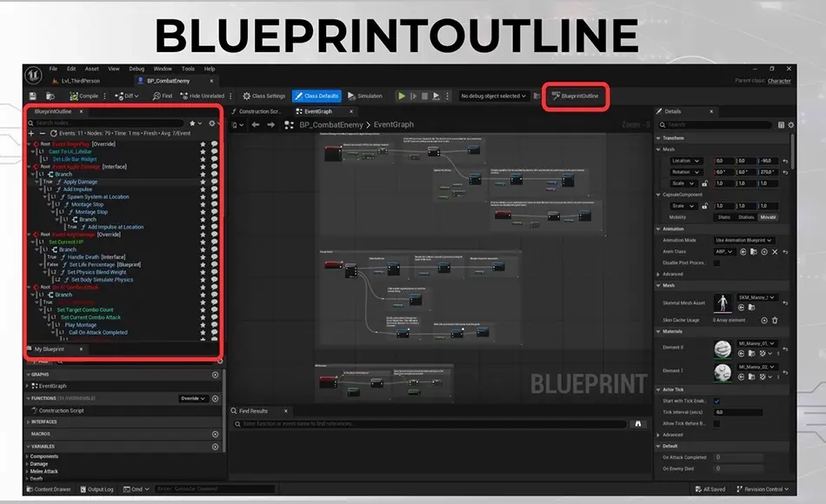Viewport: 826px width, 504px height.
Task: Open the Debug menu
Action: [137, 69]
